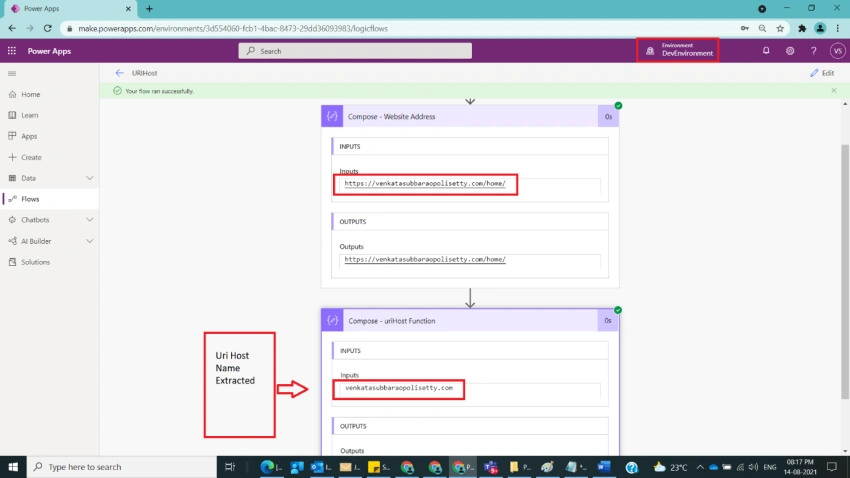Click into the Power Apps search box
This screenshot has height=478, width=850.
[355, 51]
